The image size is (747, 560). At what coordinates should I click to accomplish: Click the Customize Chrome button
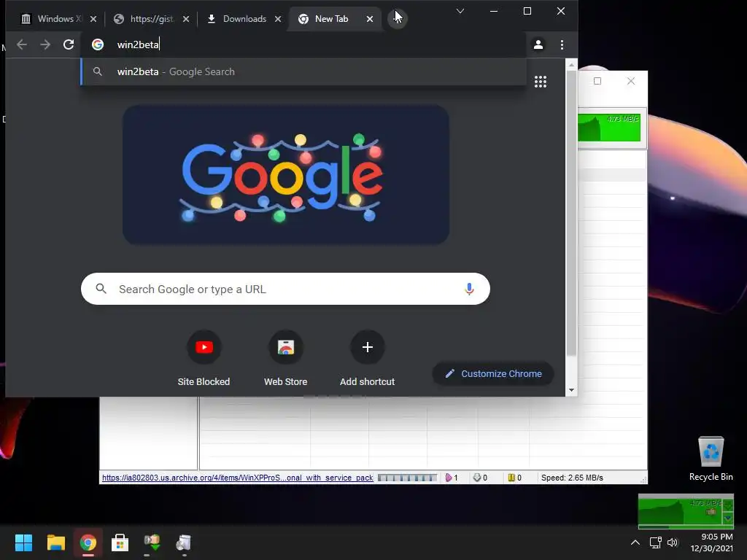click(x=493, y=374)
